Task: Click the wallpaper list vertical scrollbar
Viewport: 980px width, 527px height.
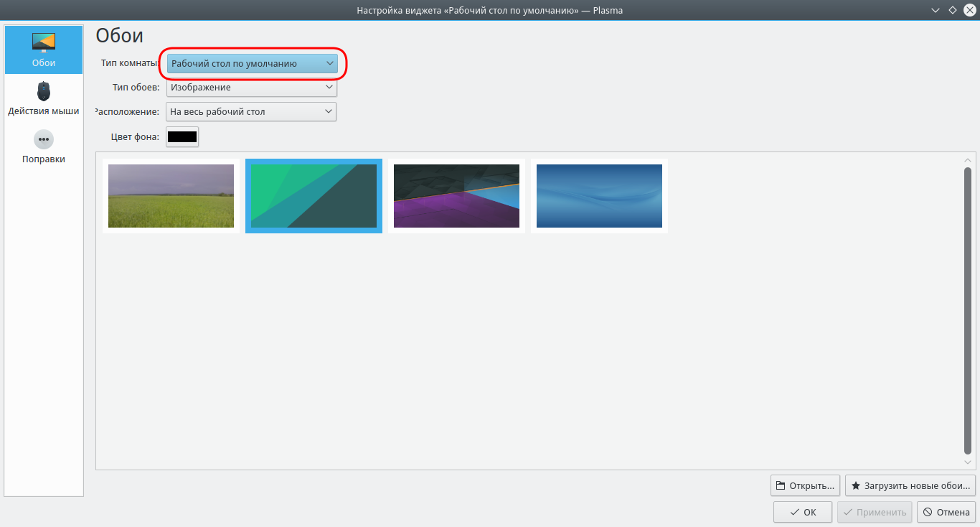Action: [968, 310]
